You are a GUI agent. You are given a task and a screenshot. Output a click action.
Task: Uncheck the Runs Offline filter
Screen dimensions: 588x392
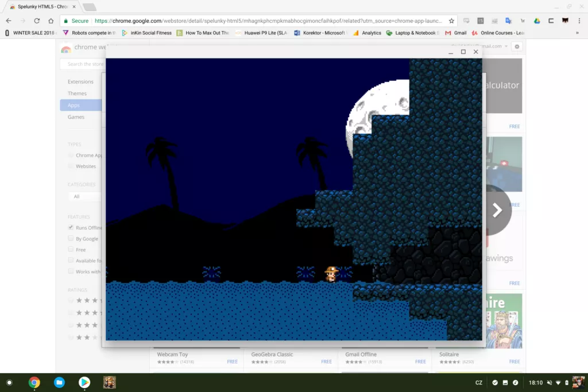pyautogui.click(x=71, y=228)
